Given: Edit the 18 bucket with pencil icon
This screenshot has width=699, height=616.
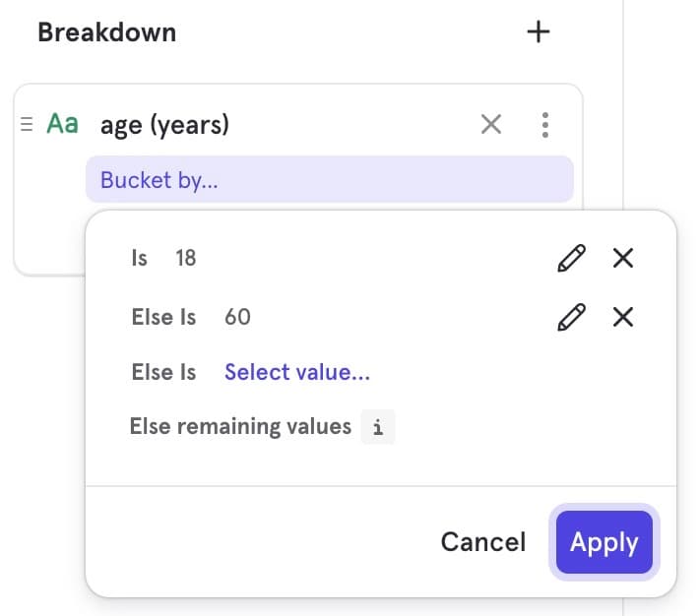Looking at the screenshot, I should pyautogui.click(x=571, y=259).
